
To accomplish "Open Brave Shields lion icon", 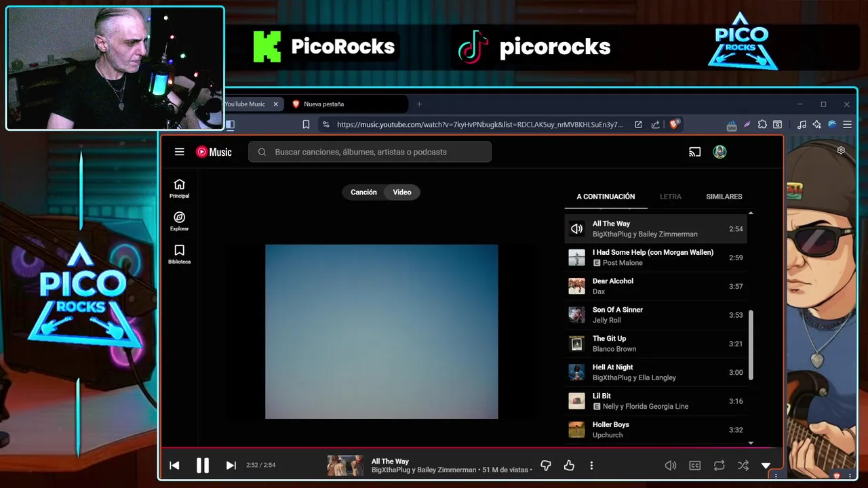I will click(x=674, y=124).
